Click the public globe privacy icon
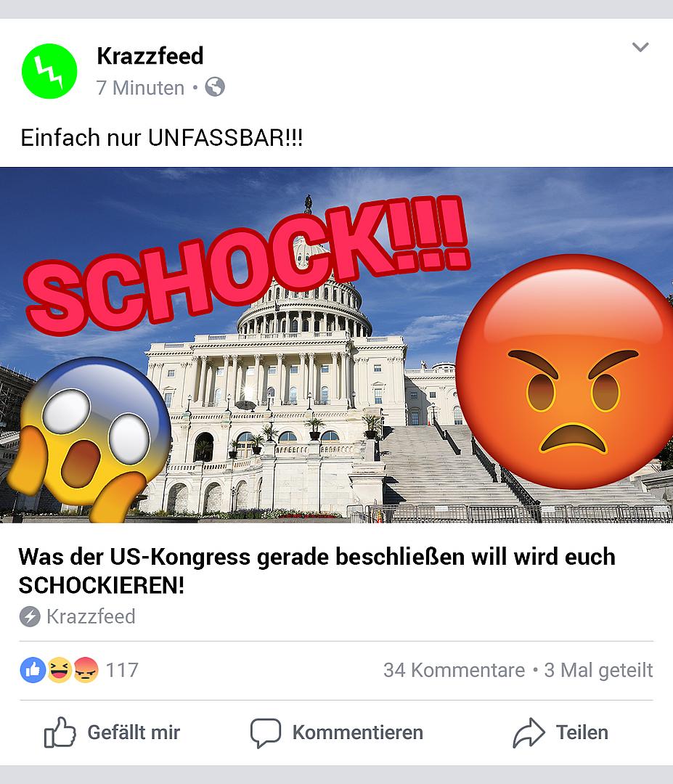 [215, 87]
